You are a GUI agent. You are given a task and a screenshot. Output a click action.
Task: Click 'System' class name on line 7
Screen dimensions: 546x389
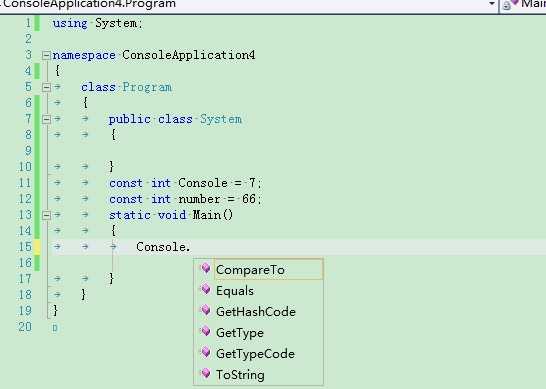point(221,119)
